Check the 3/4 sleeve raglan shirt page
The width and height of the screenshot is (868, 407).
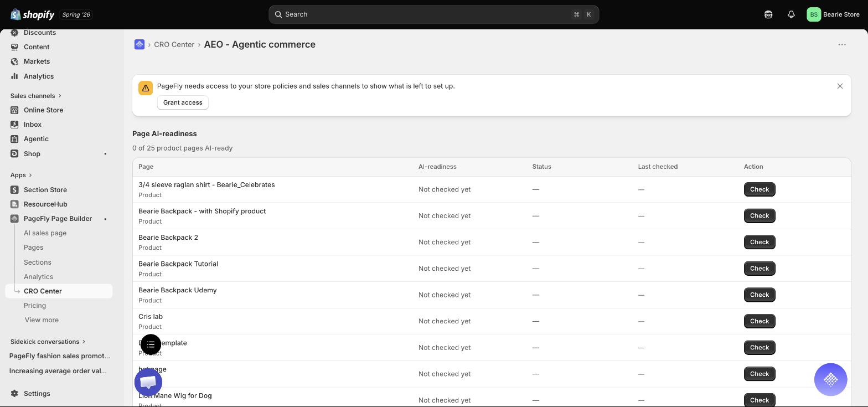click(759, 189)
